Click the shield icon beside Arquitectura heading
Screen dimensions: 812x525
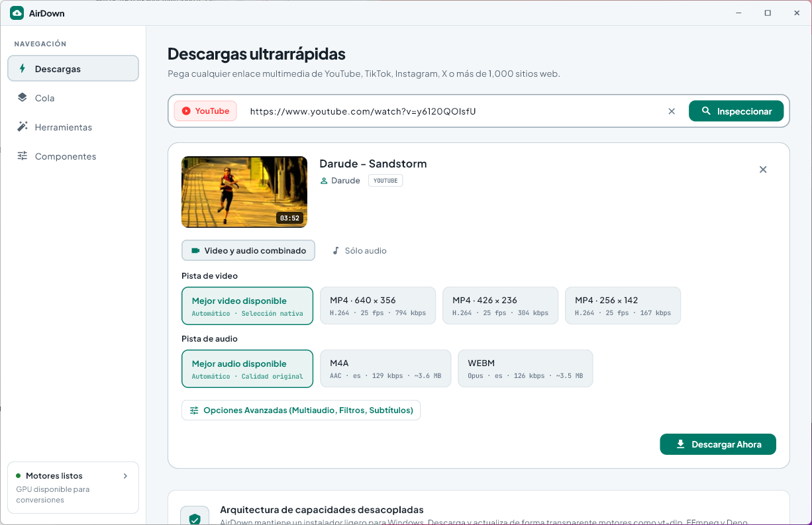tap(195, 519)
